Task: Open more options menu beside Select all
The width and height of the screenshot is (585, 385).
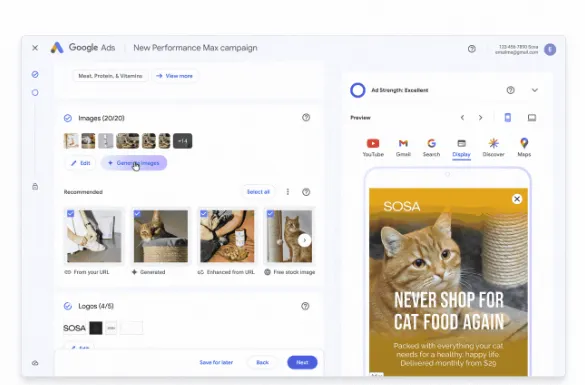Action: point(288,192)
